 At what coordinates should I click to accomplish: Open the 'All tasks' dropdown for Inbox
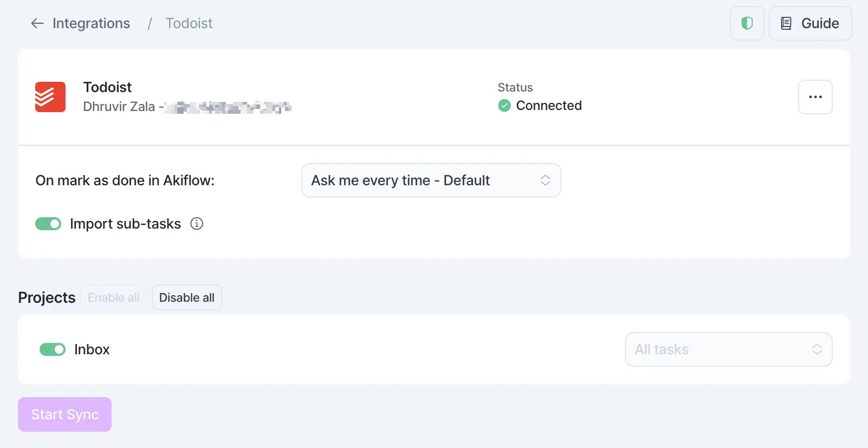[x=728, y=349]
